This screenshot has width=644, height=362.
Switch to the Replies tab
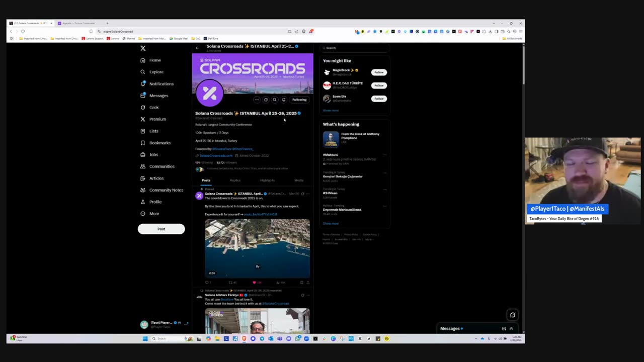[x=235, y=180]
